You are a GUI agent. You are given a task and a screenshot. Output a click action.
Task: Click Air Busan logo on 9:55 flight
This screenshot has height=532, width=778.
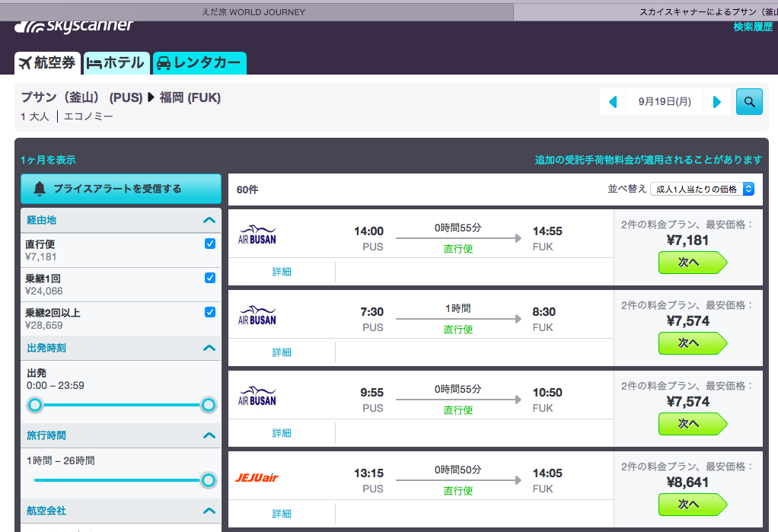click(257, 396)
